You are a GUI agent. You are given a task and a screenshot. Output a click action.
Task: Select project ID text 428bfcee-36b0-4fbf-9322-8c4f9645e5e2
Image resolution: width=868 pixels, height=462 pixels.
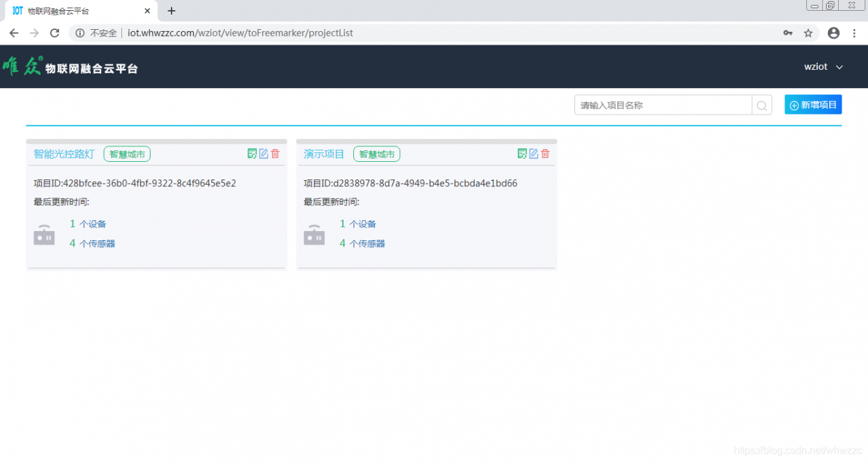[149, 183]
